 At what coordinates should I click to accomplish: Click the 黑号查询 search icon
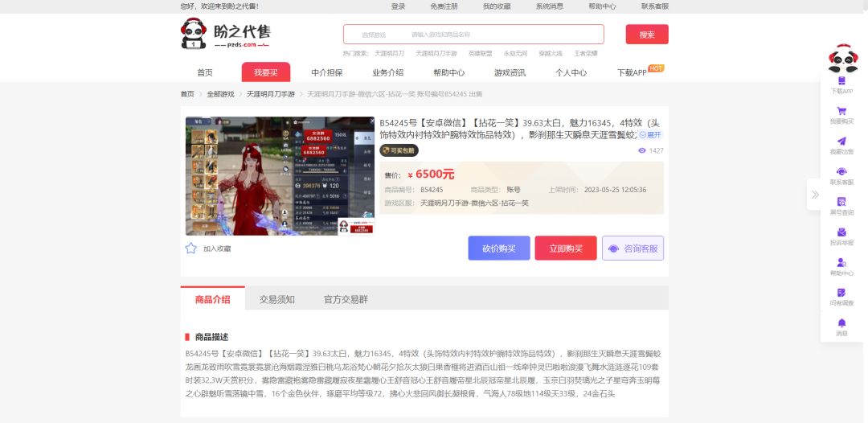tap(841, 202)
